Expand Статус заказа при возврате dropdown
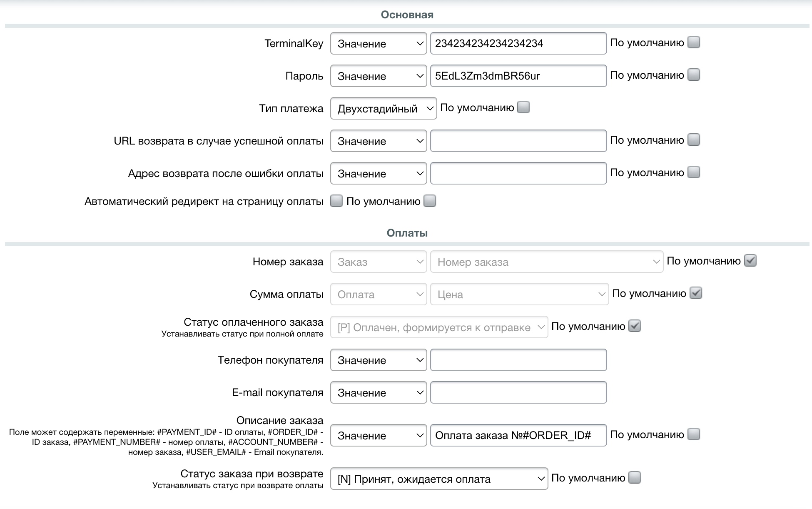 click(x=439, y=479)
